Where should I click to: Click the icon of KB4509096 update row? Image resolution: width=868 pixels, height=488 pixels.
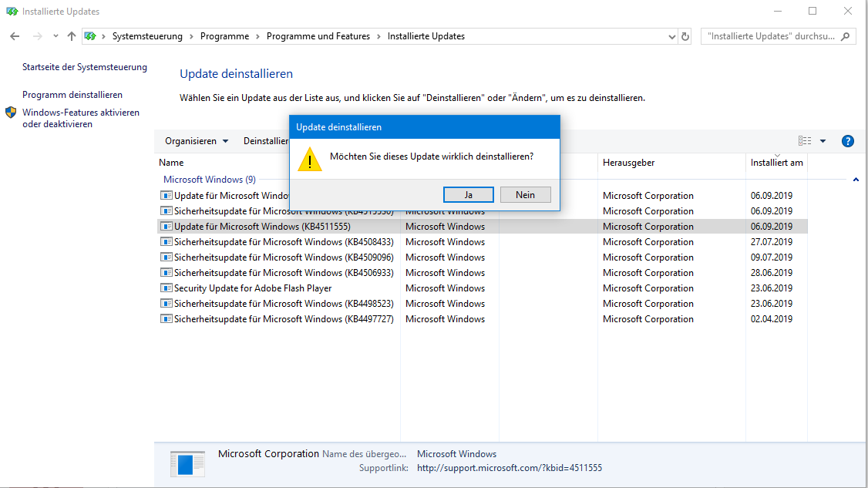166,257
